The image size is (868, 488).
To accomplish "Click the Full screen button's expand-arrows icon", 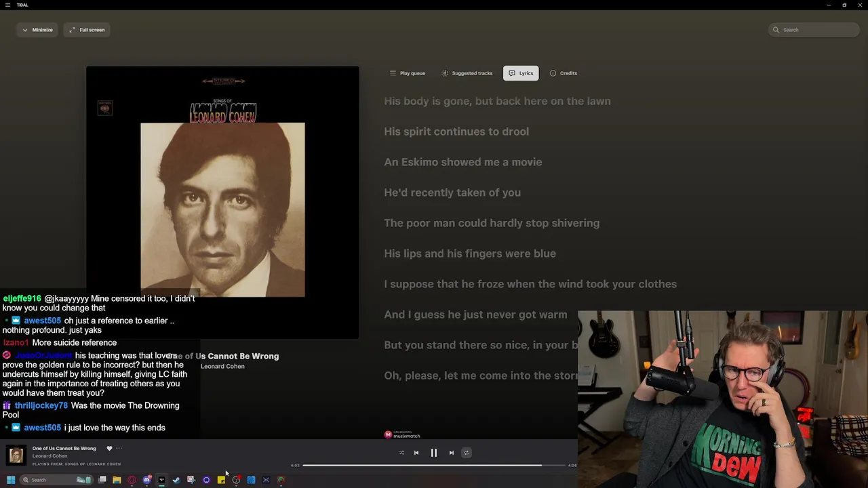I will point(73,30).
